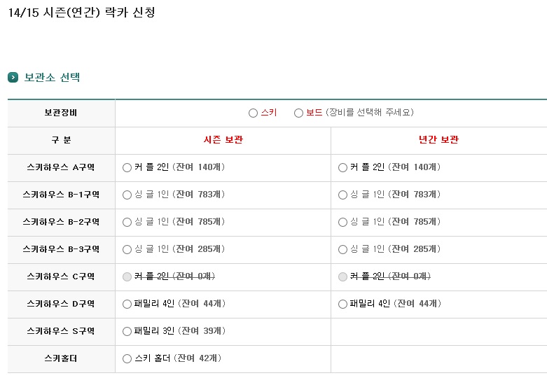
Task: Pick B-2구역 싱글 1인 년간 보관 (잔여 785개)
Action: pyautogui.click(x=343, y=222)
